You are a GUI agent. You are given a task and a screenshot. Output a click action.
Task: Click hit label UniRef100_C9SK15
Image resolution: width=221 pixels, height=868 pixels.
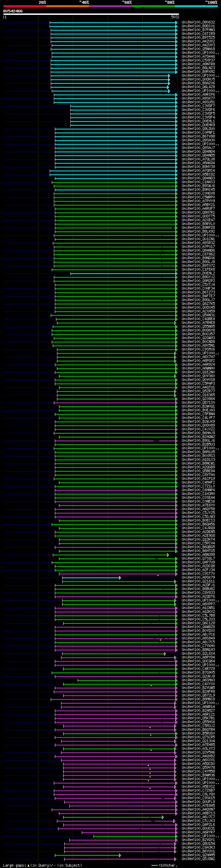[198, 798]
